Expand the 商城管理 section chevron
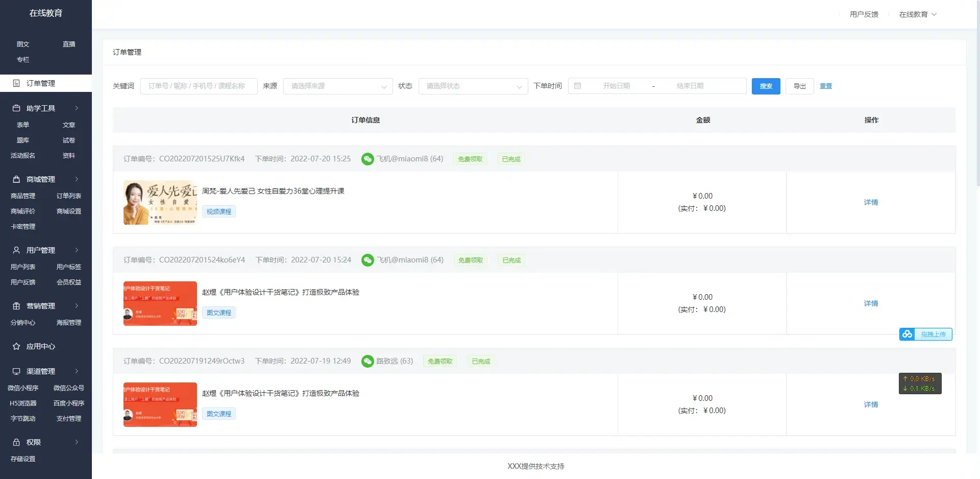 [x=77, y=179]
